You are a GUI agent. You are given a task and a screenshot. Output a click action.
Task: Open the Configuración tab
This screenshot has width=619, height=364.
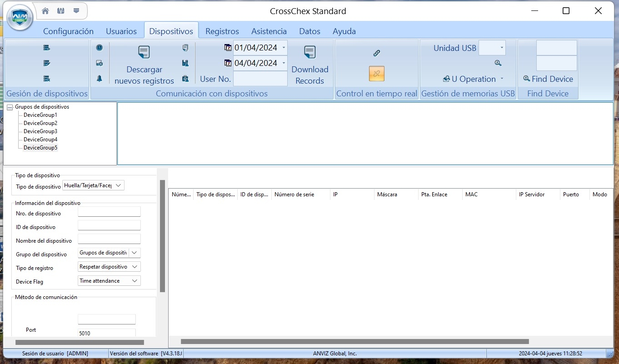(x=68, y=31)
